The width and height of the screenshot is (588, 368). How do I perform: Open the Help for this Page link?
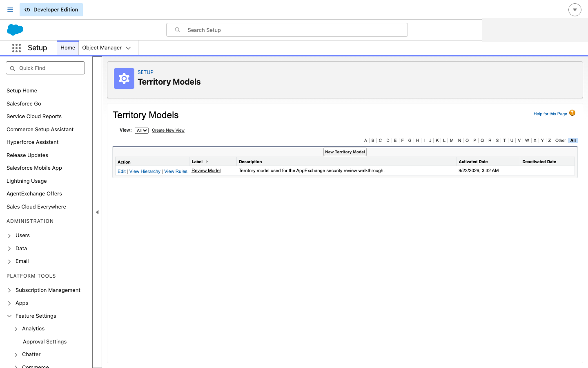pyautogui.click(x=550, y=114)
